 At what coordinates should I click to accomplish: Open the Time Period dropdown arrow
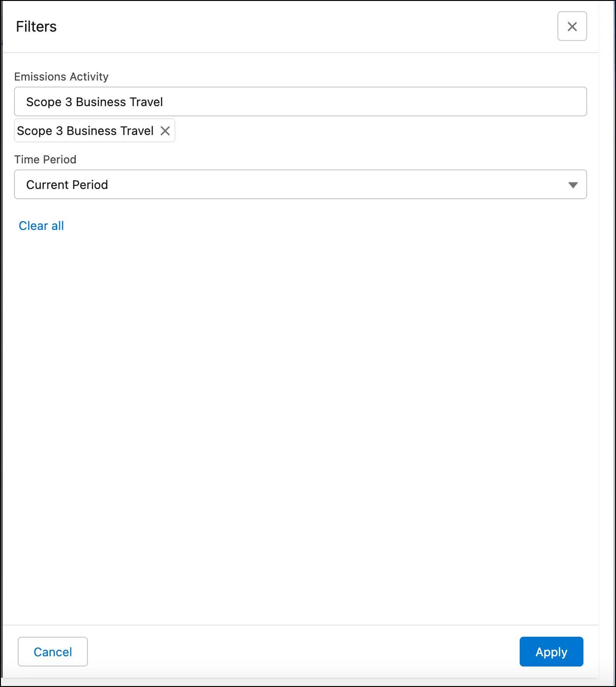tap(573, 185)
